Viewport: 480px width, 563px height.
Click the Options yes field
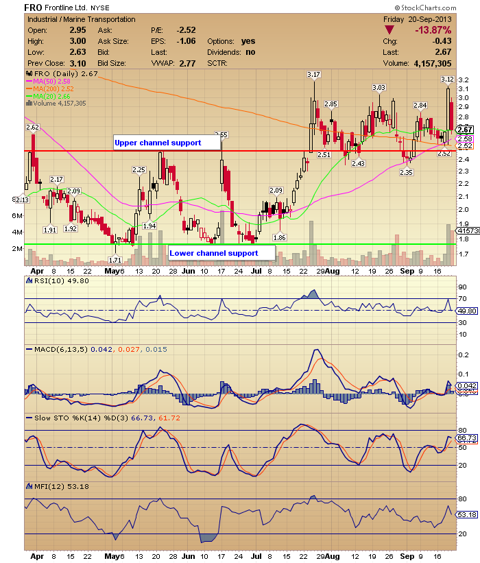click(x=231, y=41)
